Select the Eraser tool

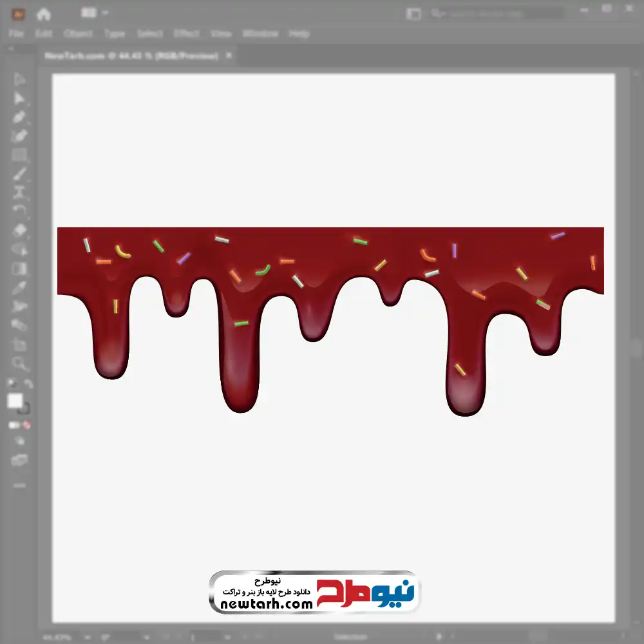pyautogui.click(x=19, y=230)
